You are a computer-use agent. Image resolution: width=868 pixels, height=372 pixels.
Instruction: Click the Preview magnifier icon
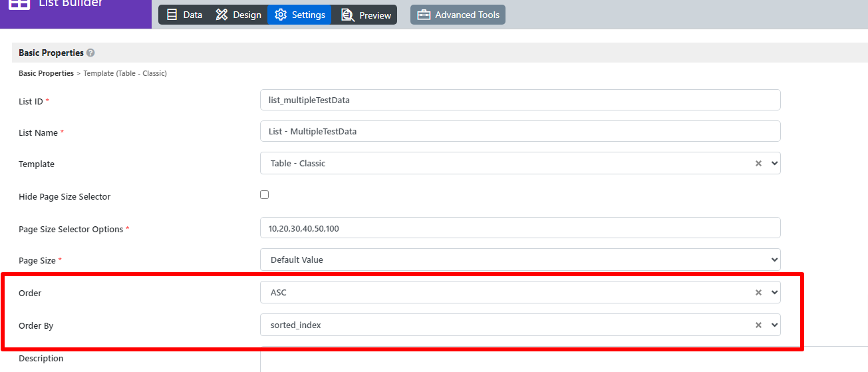point(347,15)
